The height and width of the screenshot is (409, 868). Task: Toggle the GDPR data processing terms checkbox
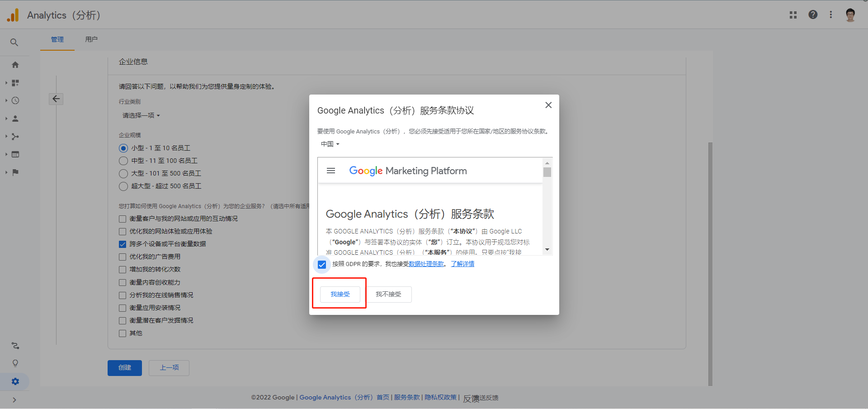click(x=322, y=265)
